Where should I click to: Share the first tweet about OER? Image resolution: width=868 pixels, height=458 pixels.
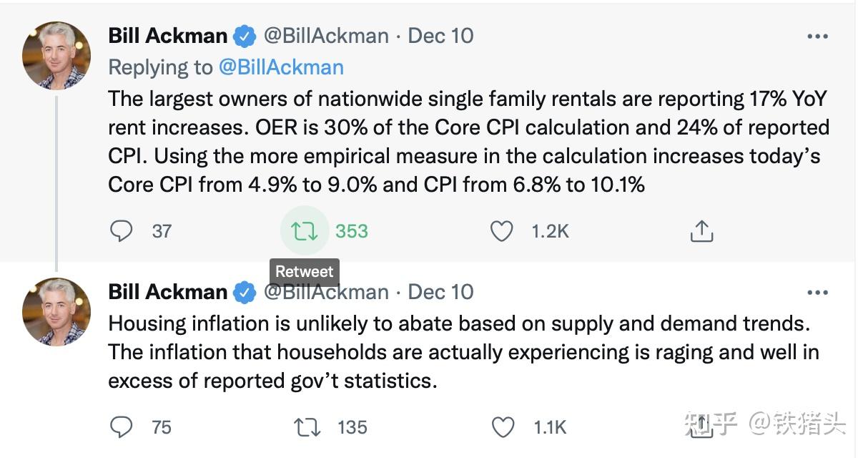(701, 231)
